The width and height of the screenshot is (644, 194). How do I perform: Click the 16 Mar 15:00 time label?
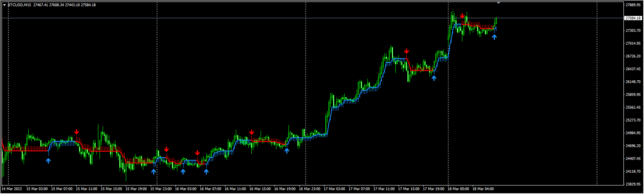point(260,189)
